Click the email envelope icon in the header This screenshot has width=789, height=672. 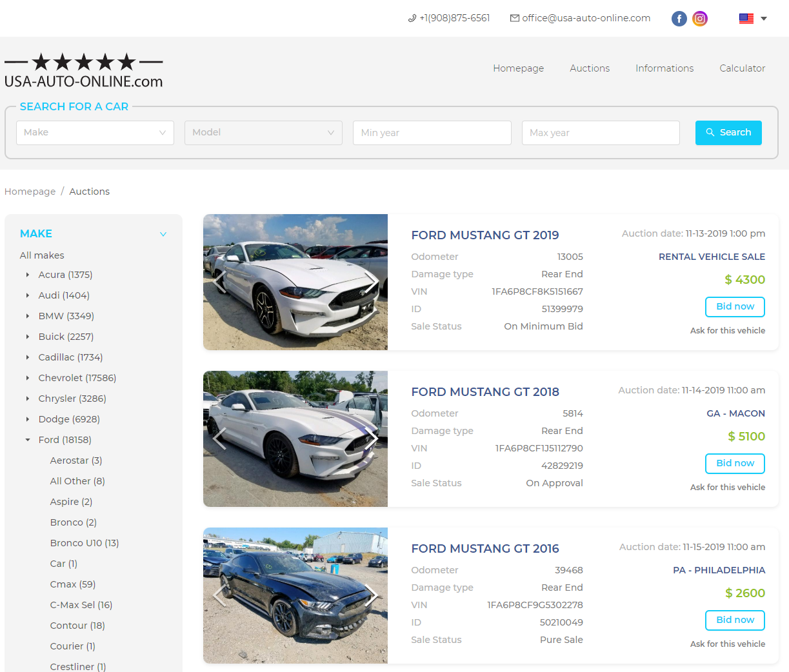pos(514,18)
